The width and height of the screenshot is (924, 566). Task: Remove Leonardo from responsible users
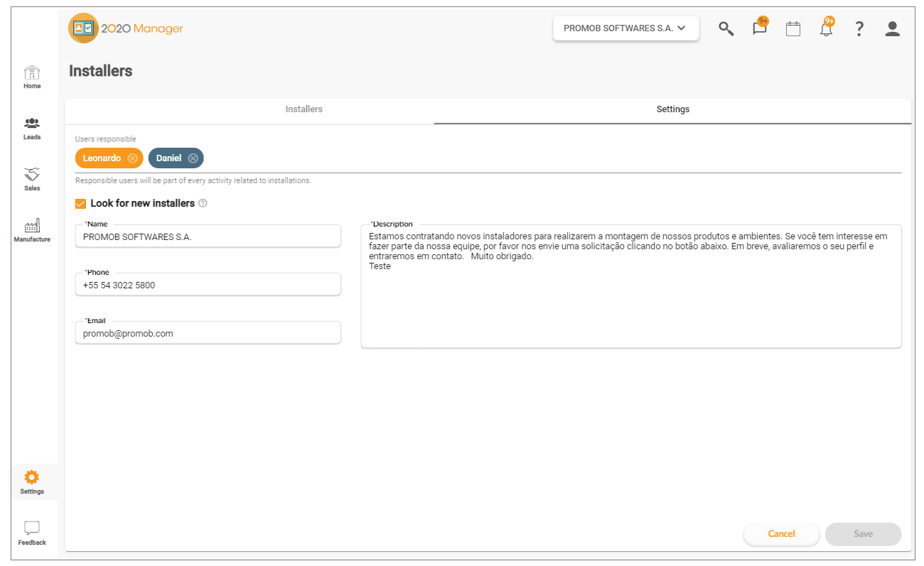pos(132,158)
